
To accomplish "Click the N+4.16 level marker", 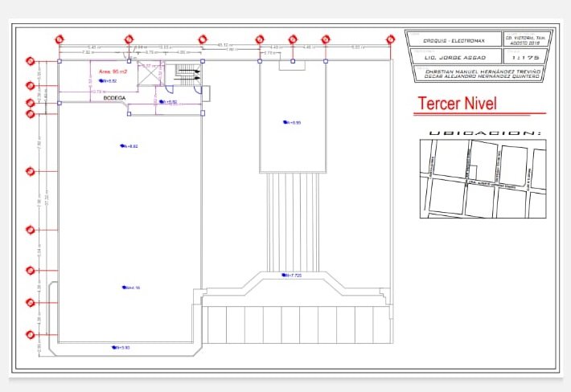I will coord(130,287).
